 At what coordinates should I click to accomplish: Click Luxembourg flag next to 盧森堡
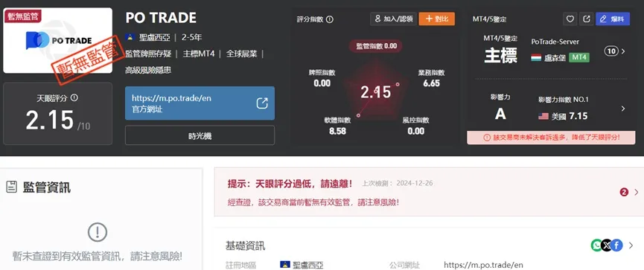point(536,57)
